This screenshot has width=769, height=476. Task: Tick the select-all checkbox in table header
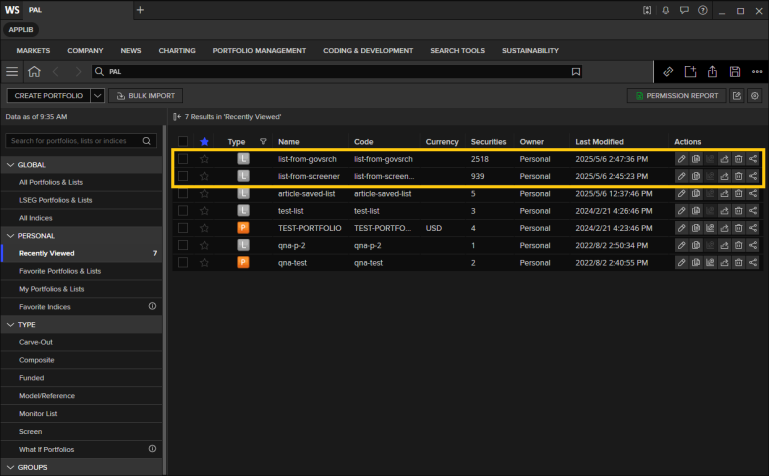coord(183,142)
